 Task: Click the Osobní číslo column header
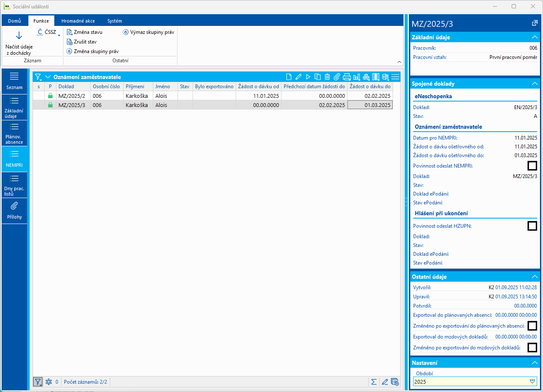tap(107, 87)
